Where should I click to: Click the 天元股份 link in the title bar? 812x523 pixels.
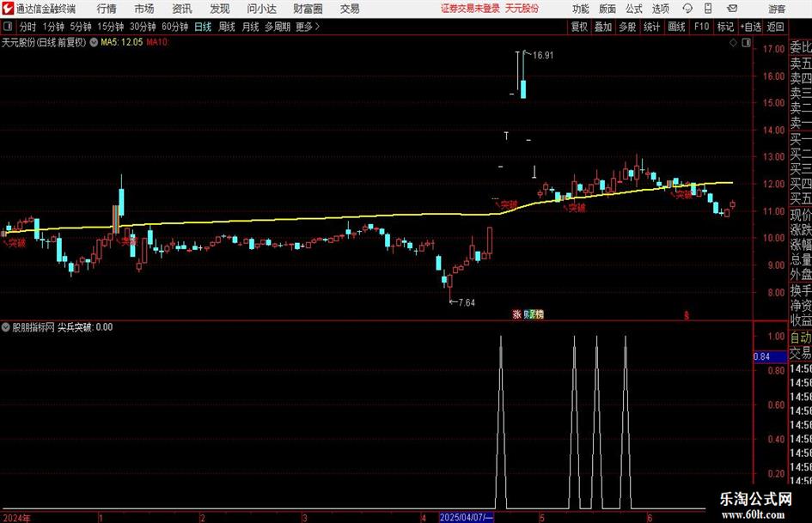pyautogui.click(x=522, y=9)
